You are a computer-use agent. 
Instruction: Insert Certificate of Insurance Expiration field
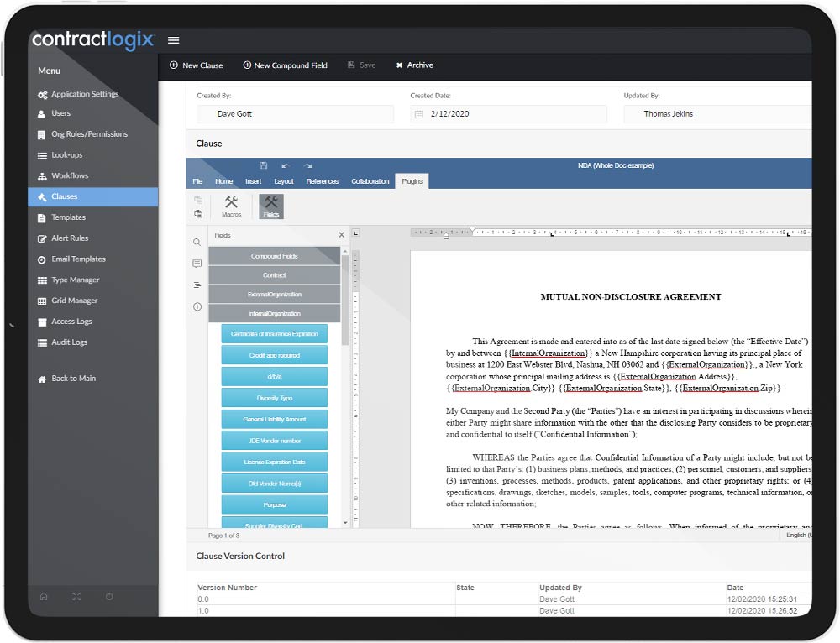[x=275, y=334]
